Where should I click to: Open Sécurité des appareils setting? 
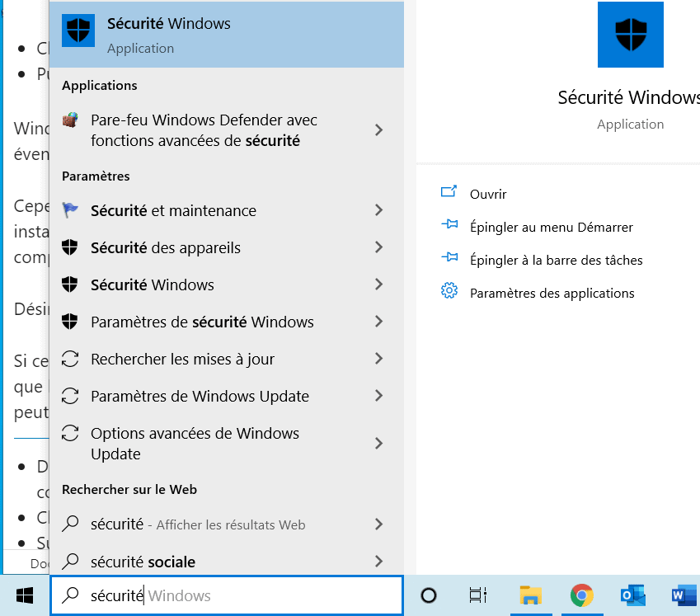coord(227,247)
